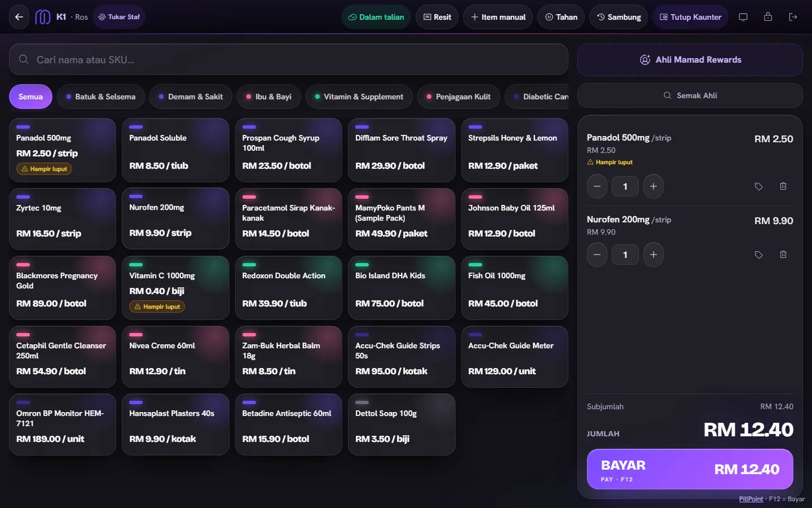Open the PillPoint link in footer
Image resolution: width=812 pixels, height=508 pixels.
coord(751,499)
